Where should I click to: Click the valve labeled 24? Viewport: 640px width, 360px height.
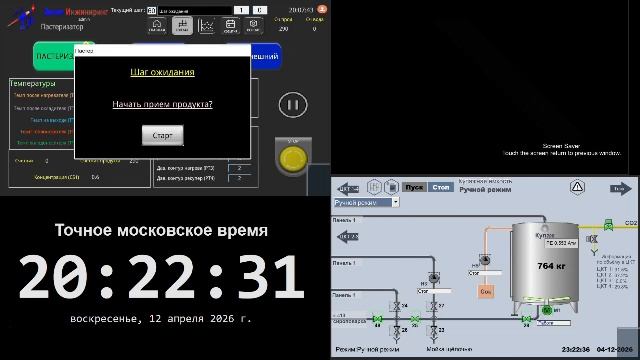(x=396, y=306)
